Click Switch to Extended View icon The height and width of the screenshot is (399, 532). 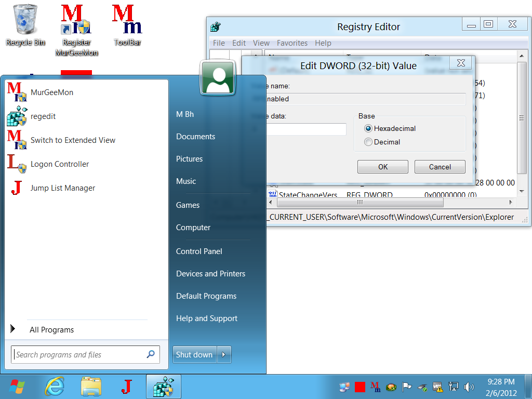point(17,140)
